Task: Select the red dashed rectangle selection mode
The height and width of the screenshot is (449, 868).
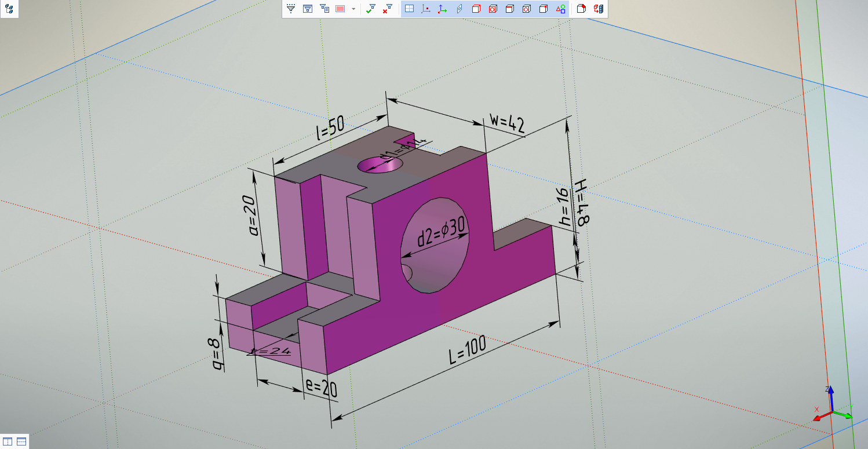Action: tap(341, 9)
